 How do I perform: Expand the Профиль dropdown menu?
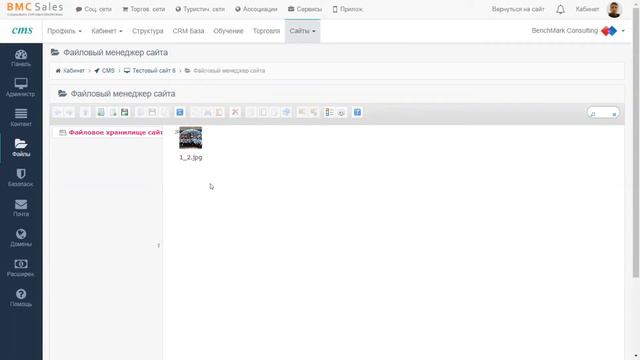64,31
